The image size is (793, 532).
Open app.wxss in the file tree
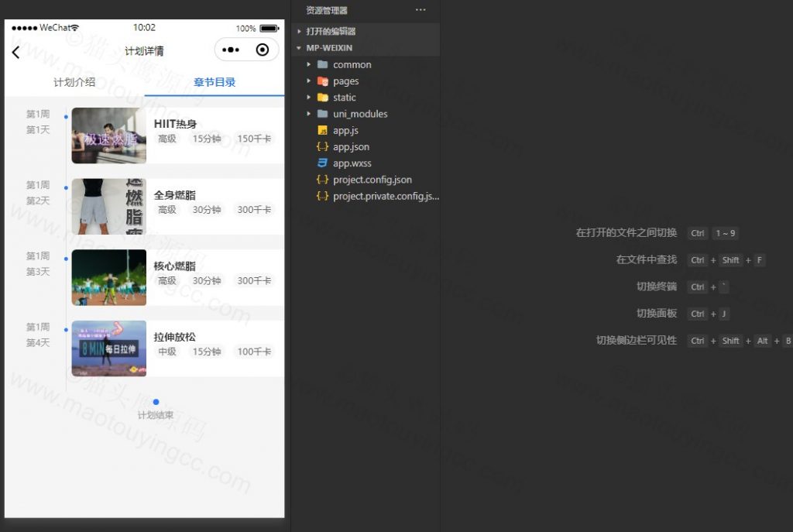tap(352, 163)
